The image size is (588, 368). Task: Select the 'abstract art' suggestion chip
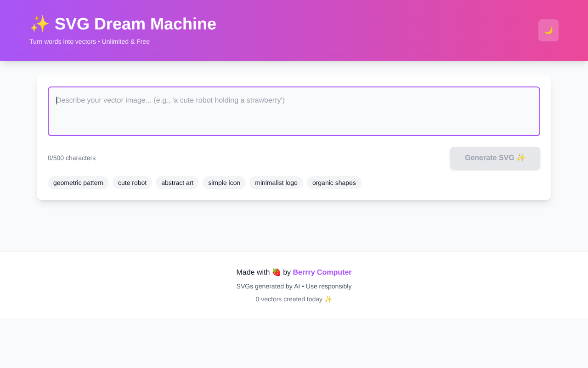pos(177,183)
